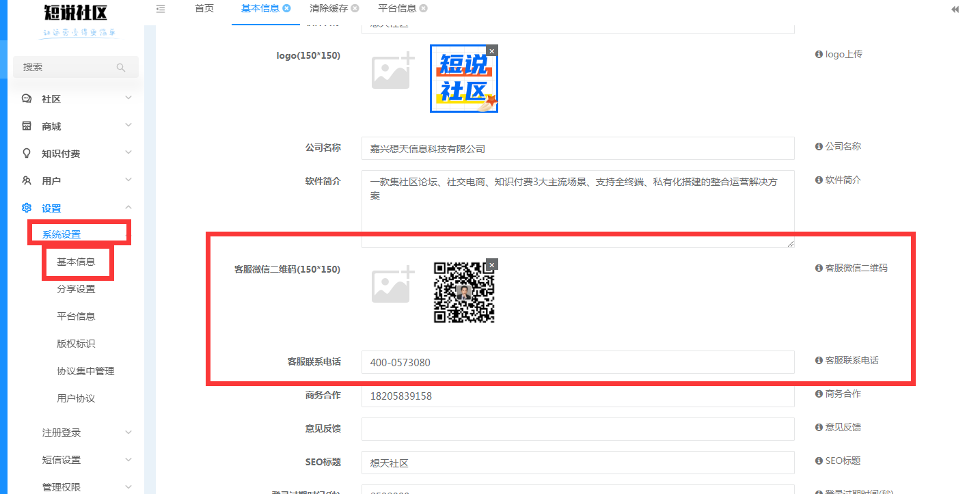The width and height of the screenshot is (980, 494).
Task: Collapse the 设置 menu chevron
Action: (x=128, y=208)
